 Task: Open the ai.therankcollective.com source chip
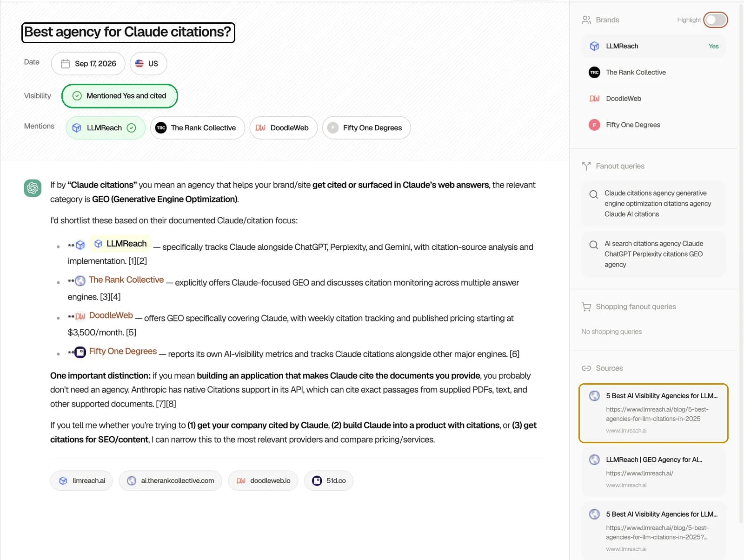pyautogui.click(x=170, y=481)
